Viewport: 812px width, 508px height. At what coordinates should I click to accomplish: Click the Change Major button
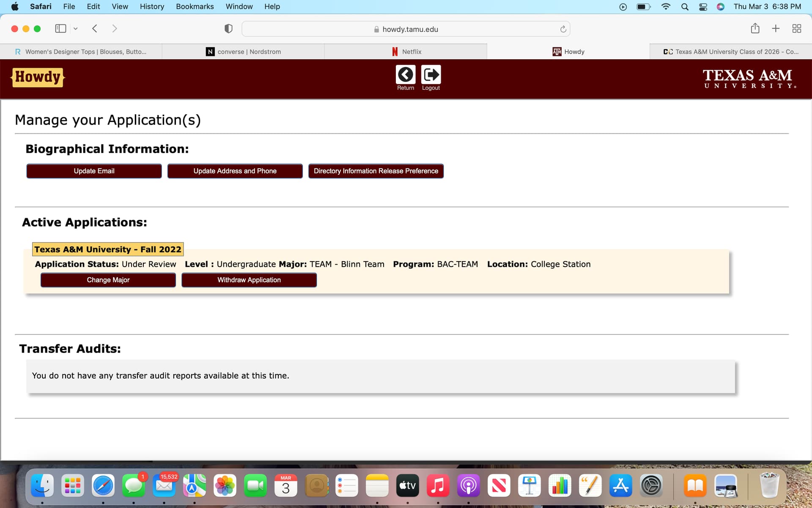click(108, 280)
